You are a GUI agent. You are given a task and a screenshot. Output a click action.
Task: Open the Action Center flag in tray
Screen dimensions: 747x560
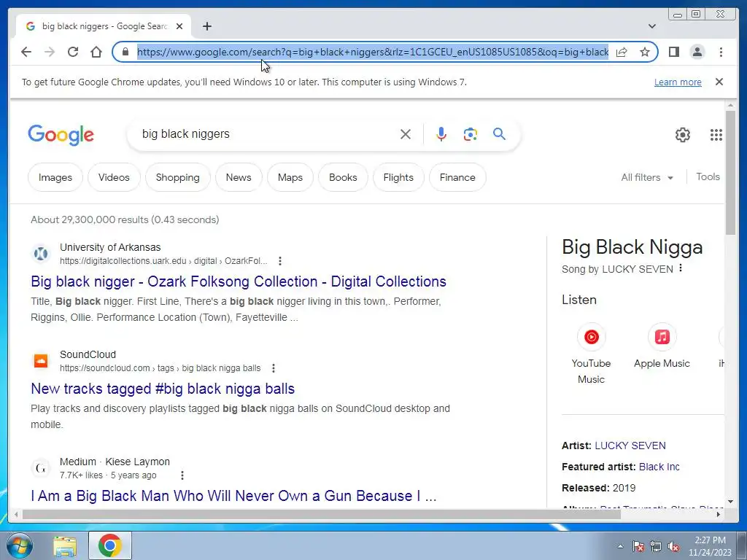pos(638,546)
